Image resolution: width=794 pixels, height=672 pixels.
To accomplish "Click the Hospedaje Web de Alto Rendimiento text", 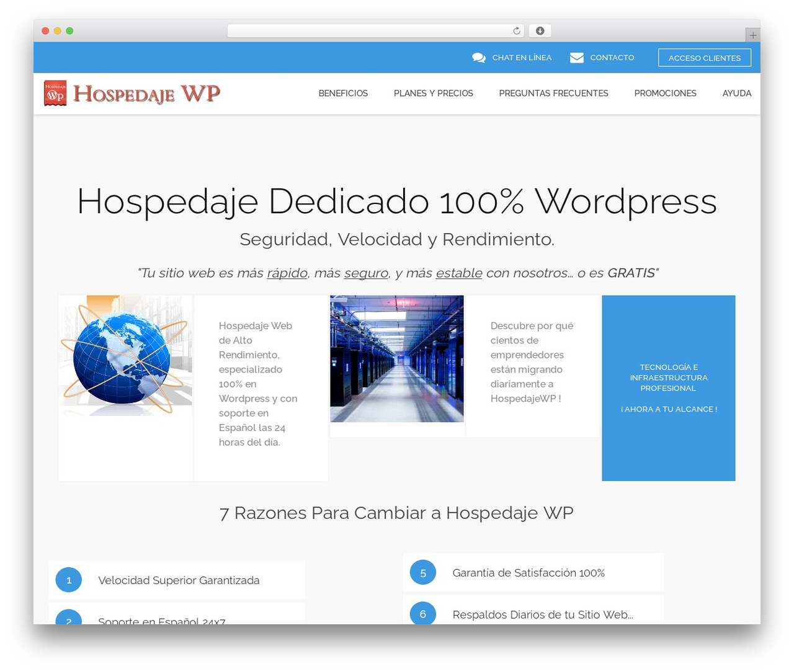I will (x=258, y=384).
